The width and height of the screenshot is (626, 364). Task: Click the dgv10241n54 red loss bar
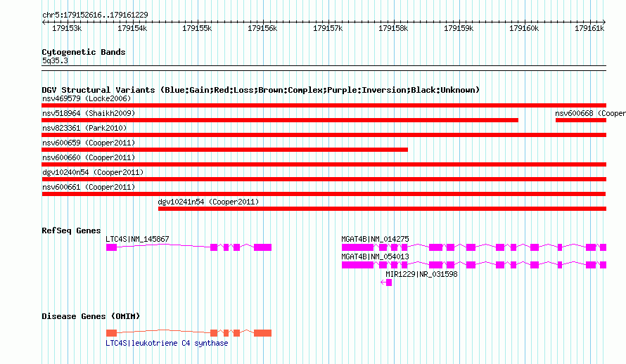click(382, 209)
